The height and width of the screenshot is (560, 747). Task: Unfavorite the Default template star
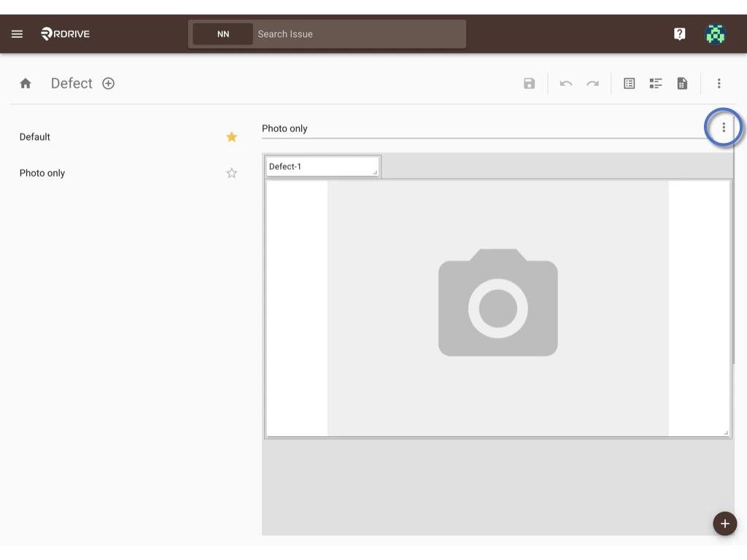(x=231, y=136)
